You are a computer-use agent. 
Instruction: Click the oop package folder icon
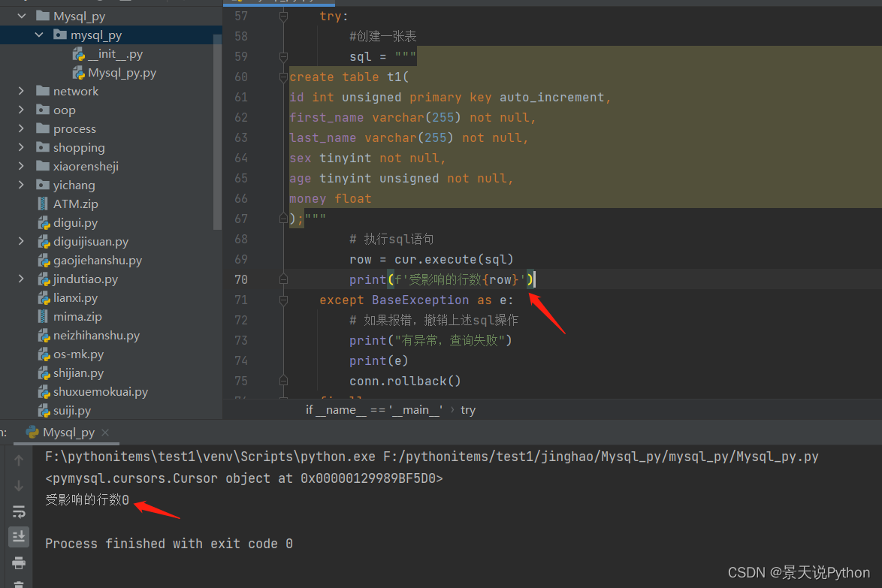43,110
